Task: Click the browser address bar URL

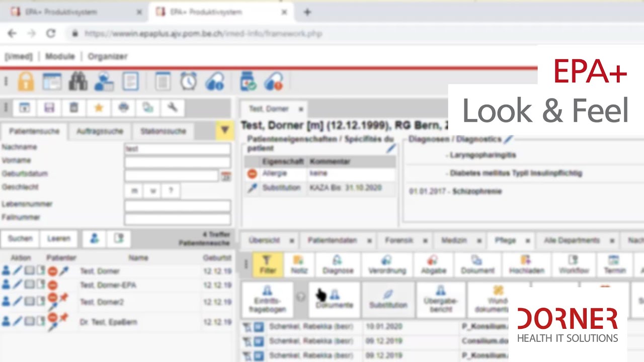Action: (x=203, y=34)
